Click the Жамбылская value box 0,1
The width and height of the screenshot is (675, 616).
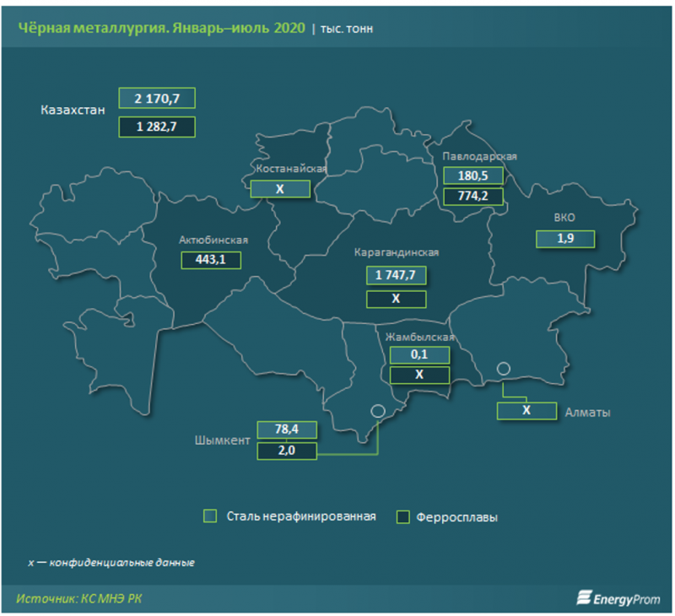[x=418, y=354]
